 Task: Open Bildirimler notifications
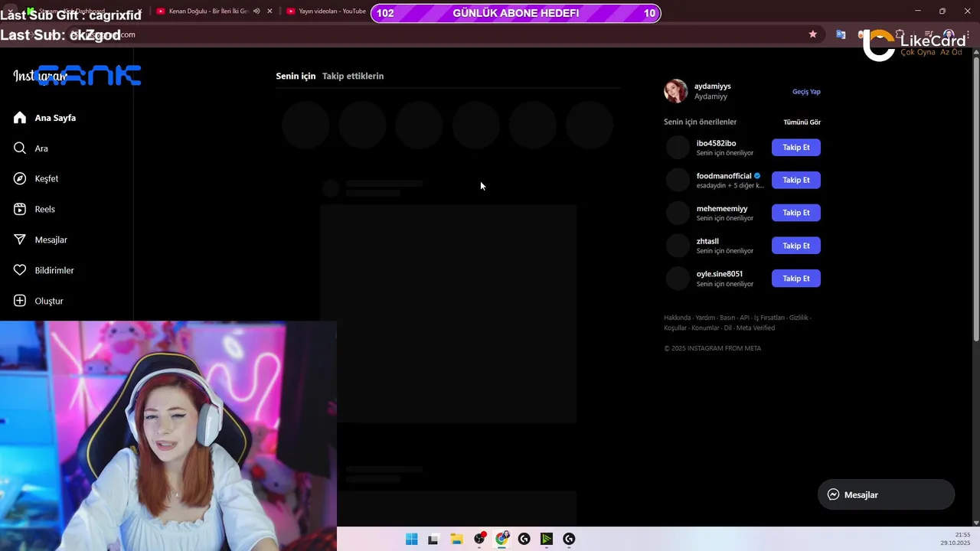click(44, 270)
